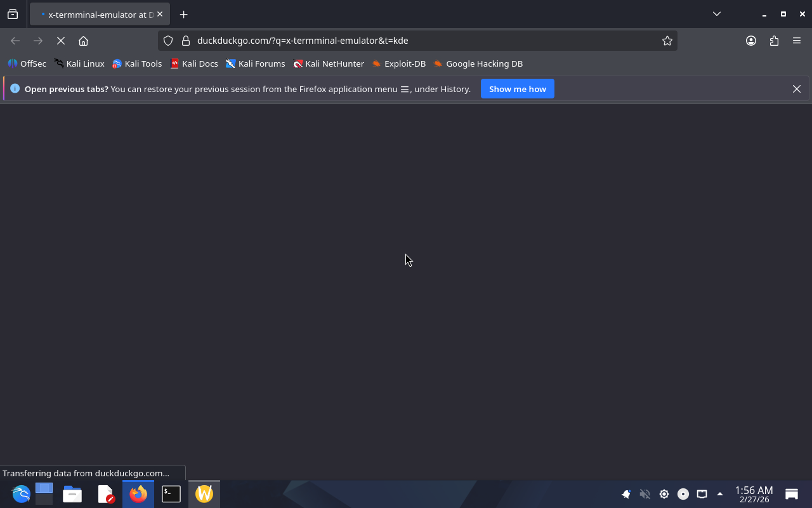Click the Show me how button
The height and width of the screenshot is (508, 812).
tap(517, 89)
